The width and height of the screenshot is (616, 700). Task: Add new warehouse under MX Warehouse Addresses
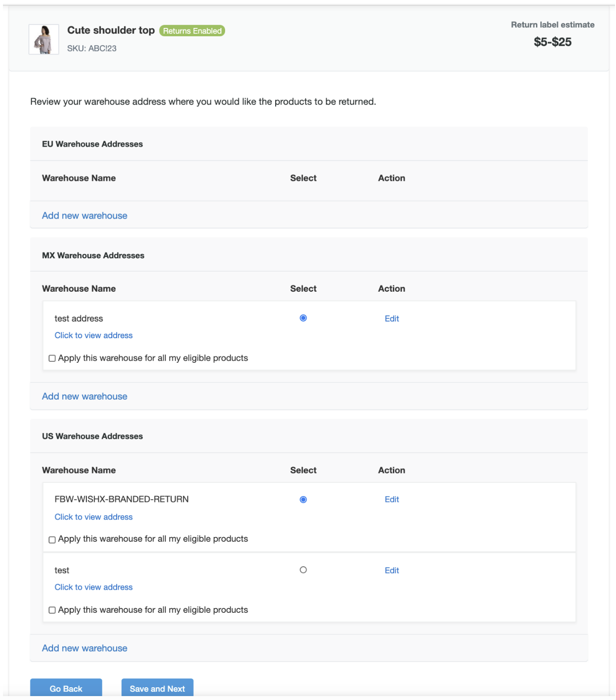tap(84, 397)
